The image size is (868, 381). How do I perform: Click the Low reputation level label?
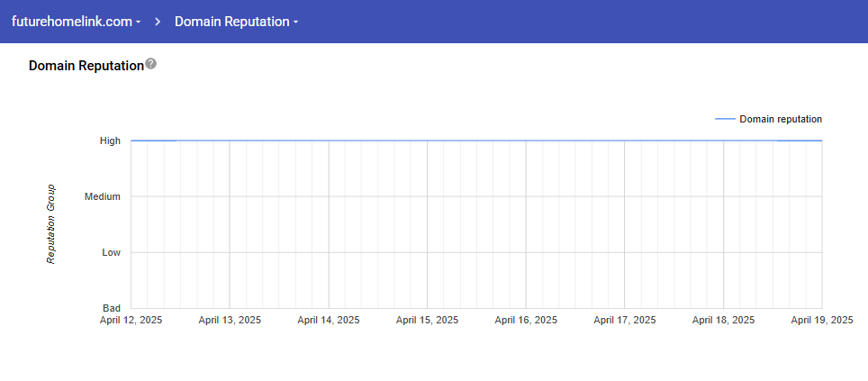pos(111,252)
